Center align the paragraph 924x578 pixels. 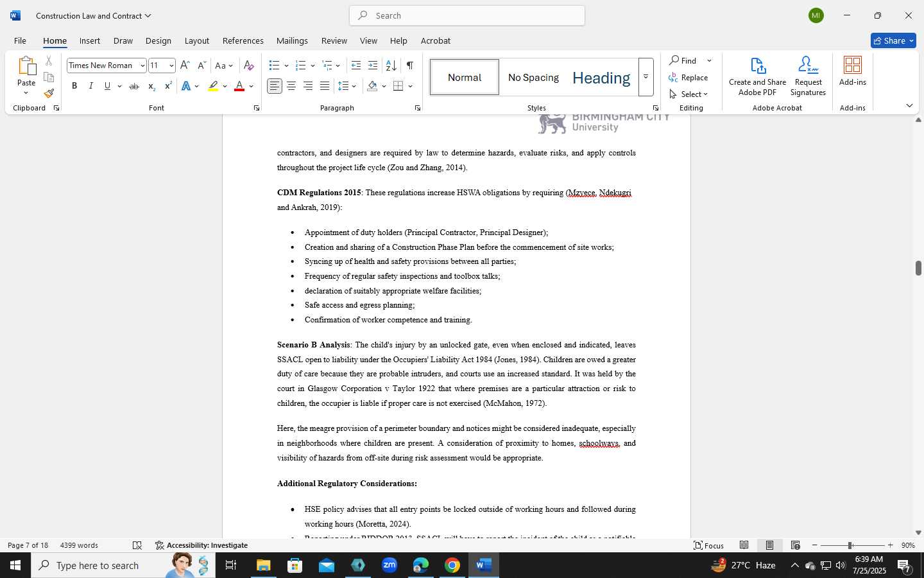click(x=291, y=86)
